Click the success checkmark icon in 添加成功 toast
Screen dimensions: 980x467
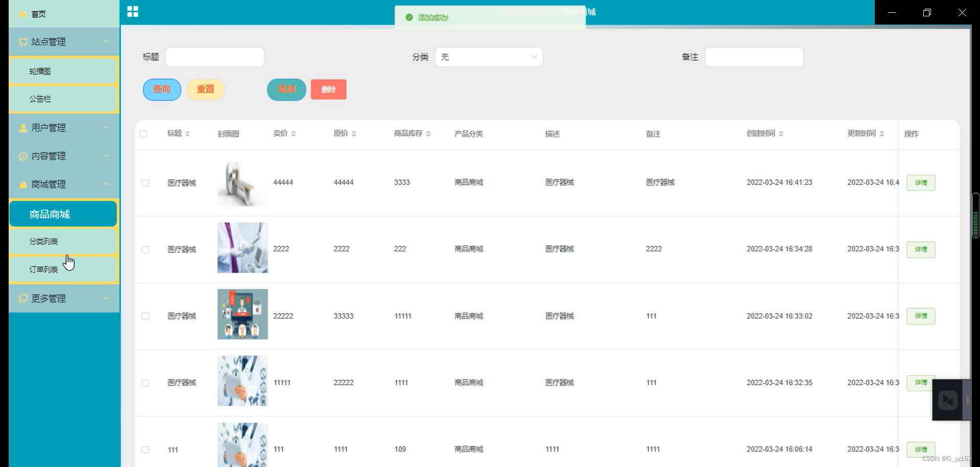click(409, 17)
